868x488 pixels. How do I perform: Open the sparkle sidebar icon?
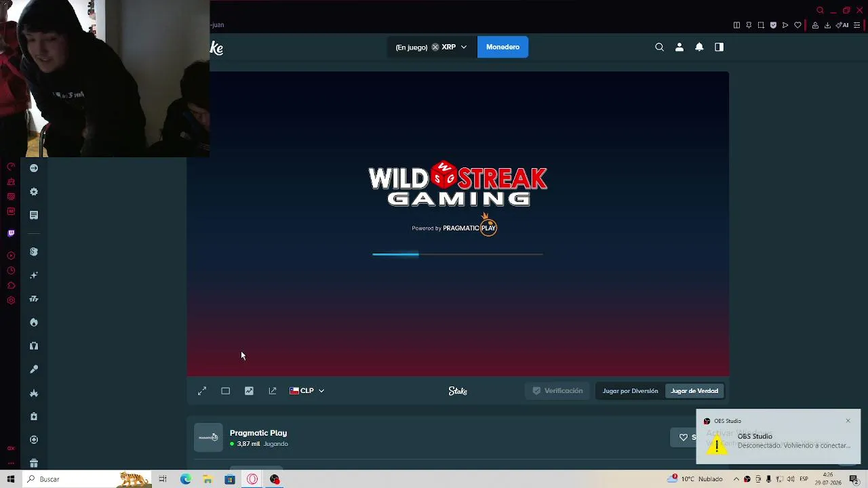(x=34, y=275)
